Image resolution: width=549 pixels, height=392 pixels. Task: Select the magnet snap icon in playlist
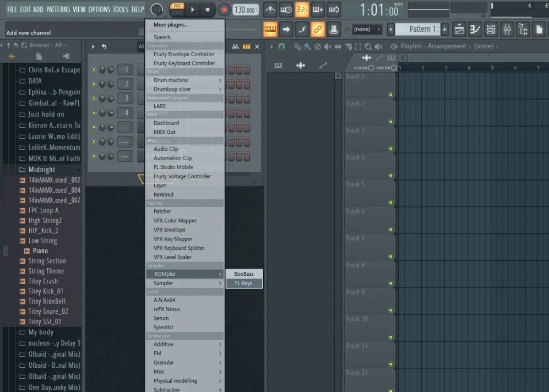click(x=282, y=46)
